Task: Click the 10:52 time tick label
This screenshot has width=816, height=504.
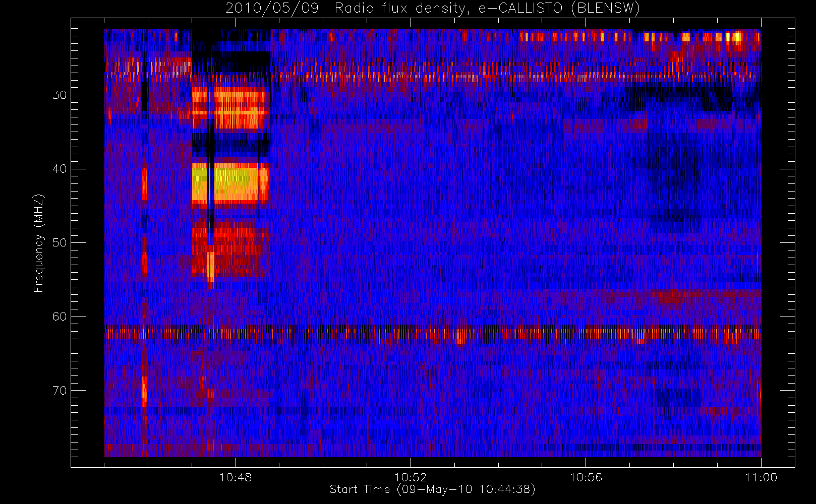Action: (411, 477)
